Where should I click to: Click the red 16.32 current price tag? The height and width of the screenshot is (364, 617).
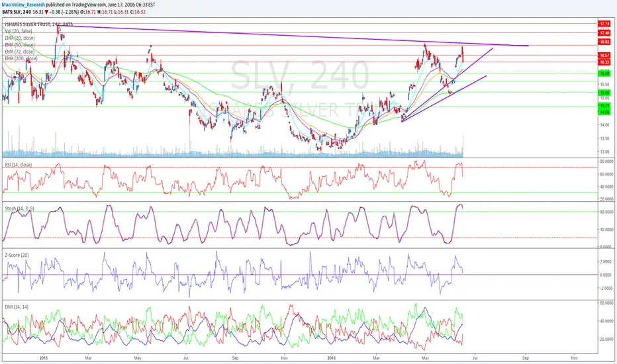604,62
